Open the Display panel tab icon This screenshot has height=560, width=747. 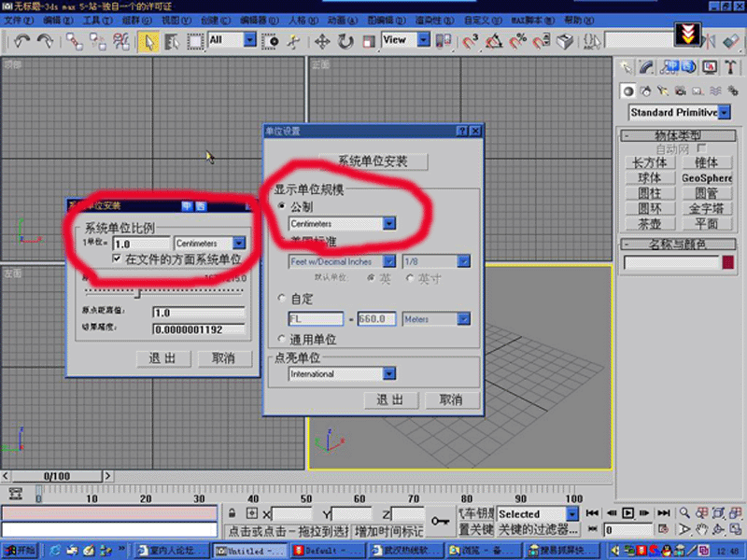pyautogui.click(x=710, y=67)
